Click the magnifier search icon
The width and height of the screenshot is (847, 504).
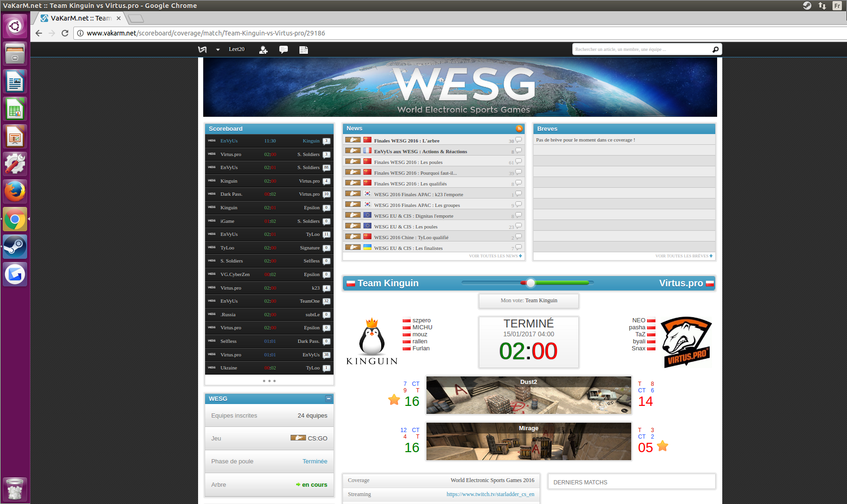click(x=715, y=49)
